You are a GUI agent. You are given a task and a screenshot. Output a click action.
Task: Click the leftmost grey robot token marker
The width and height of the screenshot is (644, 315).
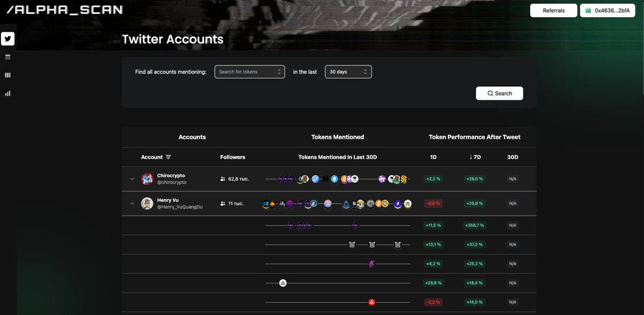tap(352, 244)
